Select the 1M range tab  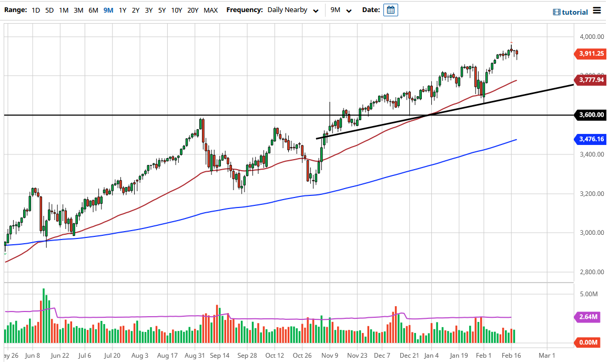tap(64, 9)
